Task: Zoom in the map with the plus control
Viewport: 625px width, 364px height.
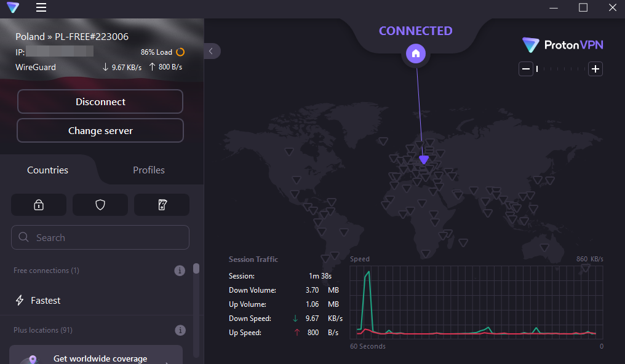Action: pyautogui.click(x=595, y=69)
